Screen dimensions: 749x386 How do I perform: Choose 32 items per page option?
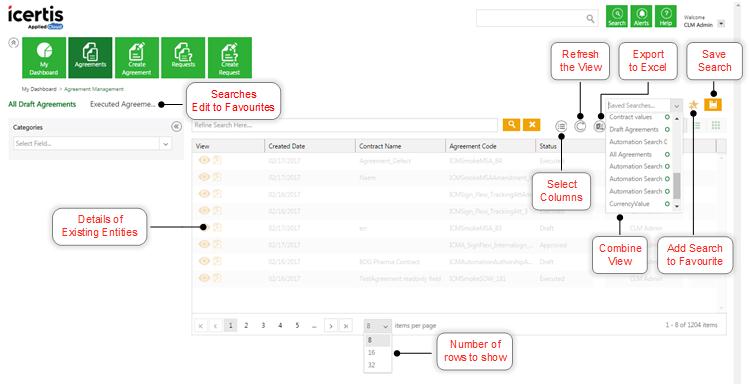[372, 365]
